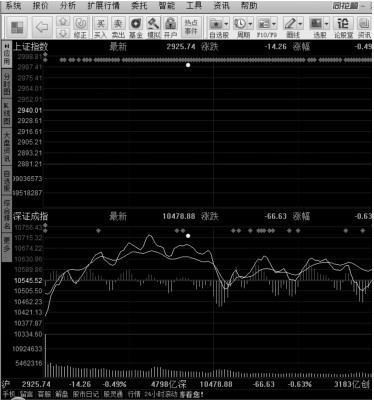Image resolution: width=374 pixels, height=403 pixels.
Task: Open the 手机 bottom bar link
Action: 9,395
